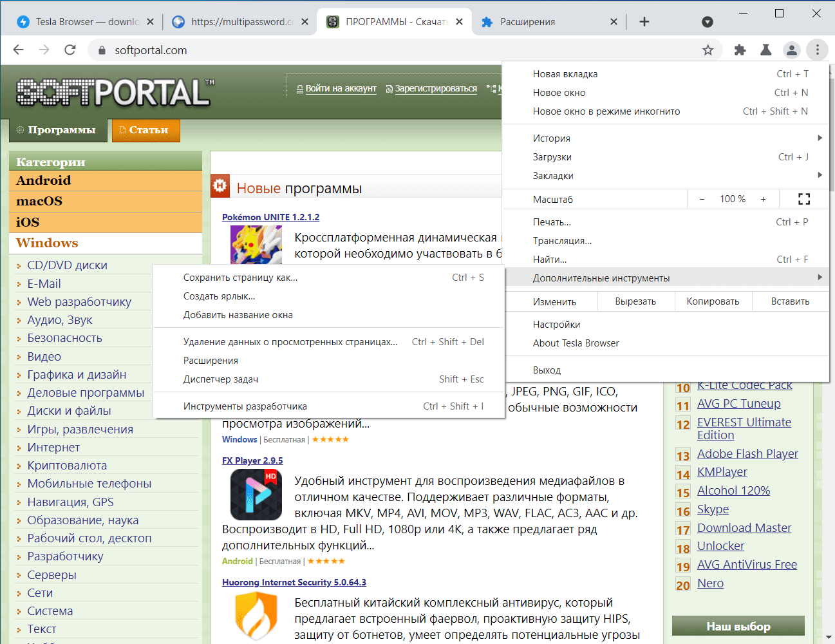
Task: Click Вырезать in the edit row
Action: [x=635, y=301]
